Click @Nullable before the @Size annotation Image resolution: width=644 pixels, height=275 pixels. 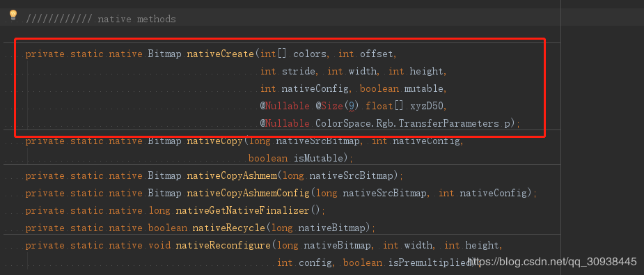click(x=285, y=106)
